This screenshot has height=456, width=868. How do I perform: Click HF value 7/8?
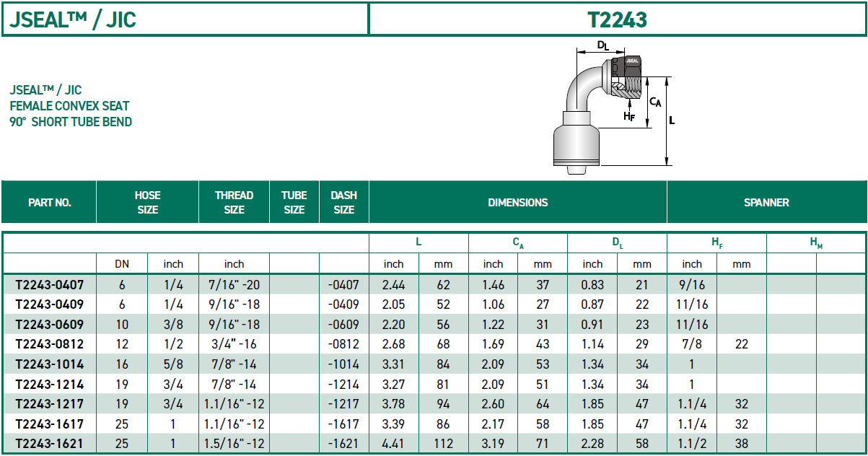[691, 344]
